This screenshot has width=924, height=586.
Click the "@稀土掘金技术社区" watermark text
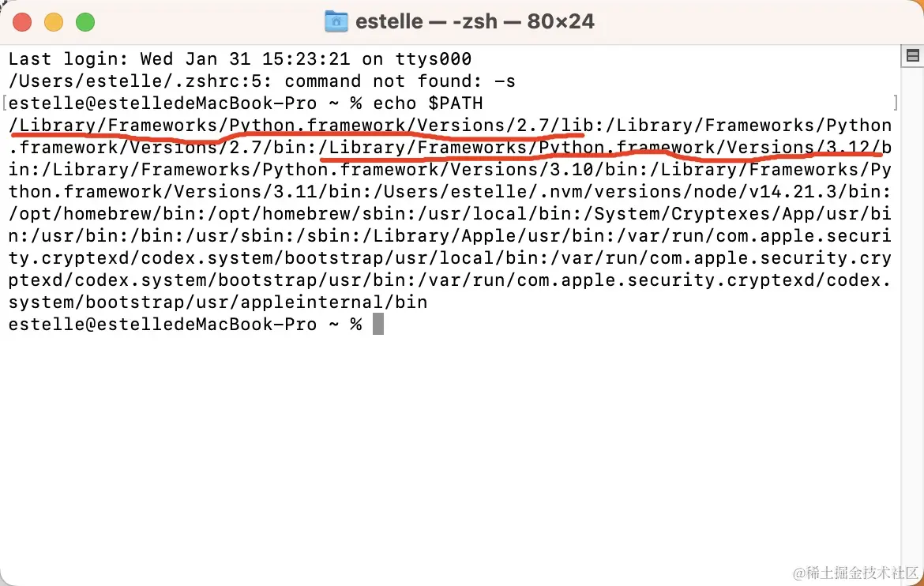click(855, 573)
